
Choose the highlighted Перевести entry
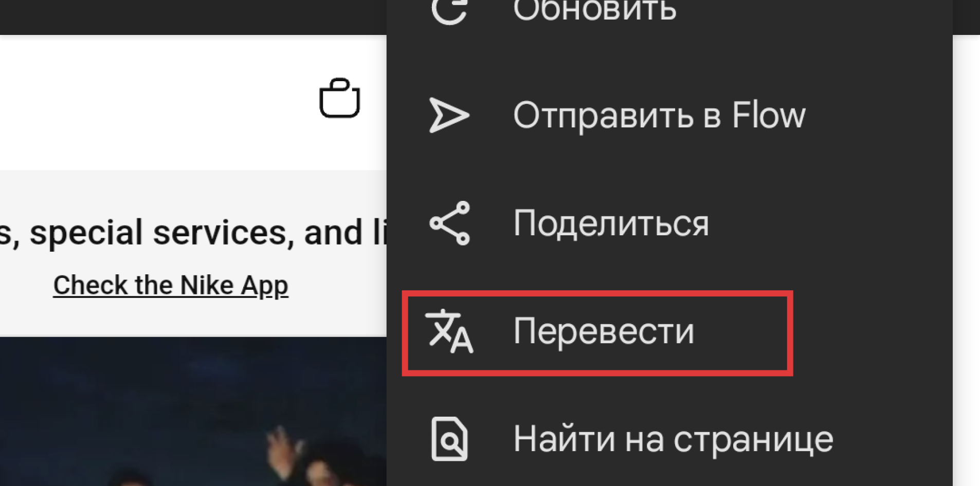click(x=597, y=333)
